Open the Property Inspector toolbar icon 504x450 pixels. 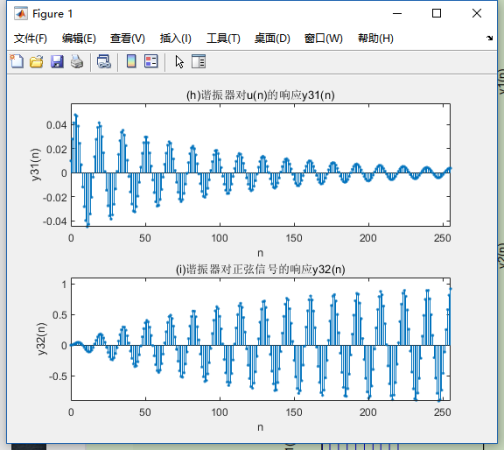pos(199,61)
